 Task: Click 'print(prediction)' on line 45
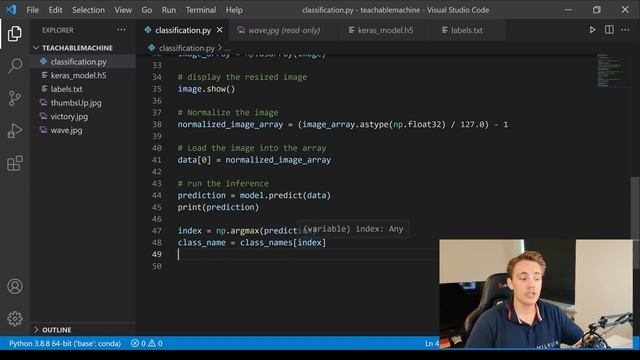218,207
